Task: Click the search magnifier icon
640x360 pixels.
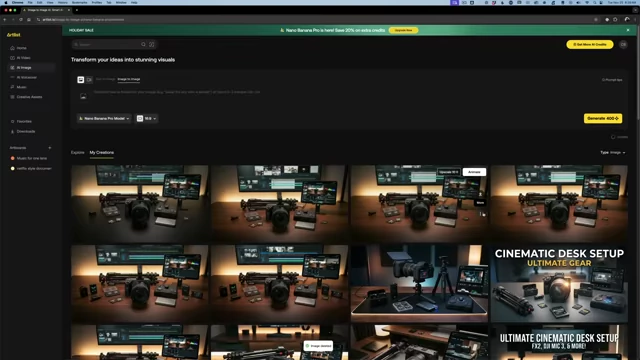Action: pos(143,44)
